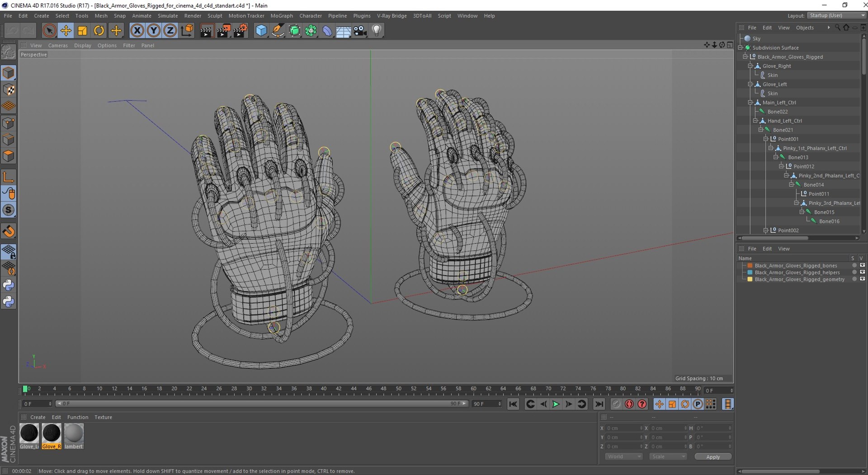Image resolution: width=868 pixels, height=475 pixels.
Task: Toggle Z axis lock
Action: click(x=170, y=31)
